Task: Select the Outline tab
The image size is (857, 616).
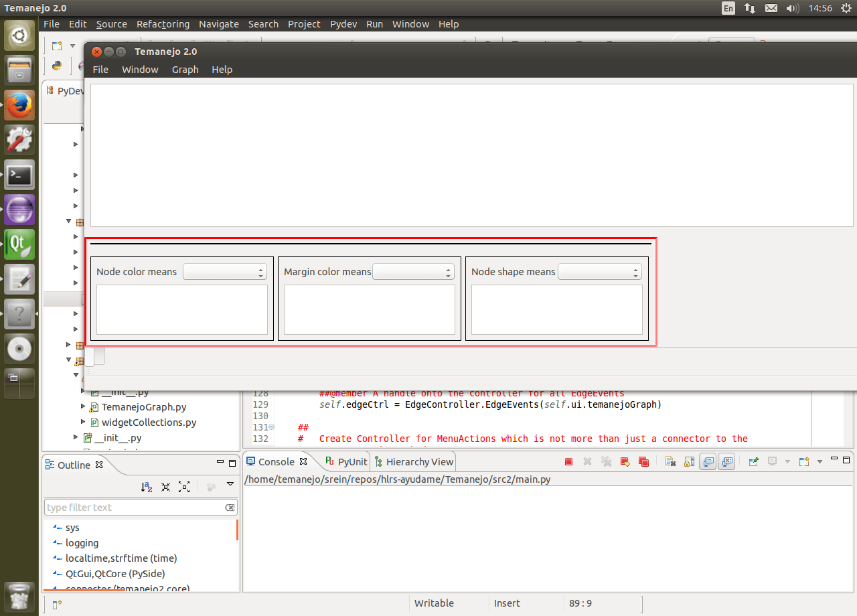Action: point(74,465)
